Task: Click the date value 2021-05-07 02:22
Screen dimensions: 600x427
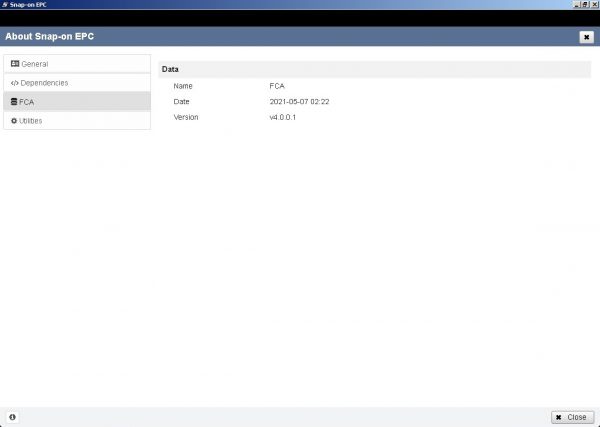Action: (299, 101)
